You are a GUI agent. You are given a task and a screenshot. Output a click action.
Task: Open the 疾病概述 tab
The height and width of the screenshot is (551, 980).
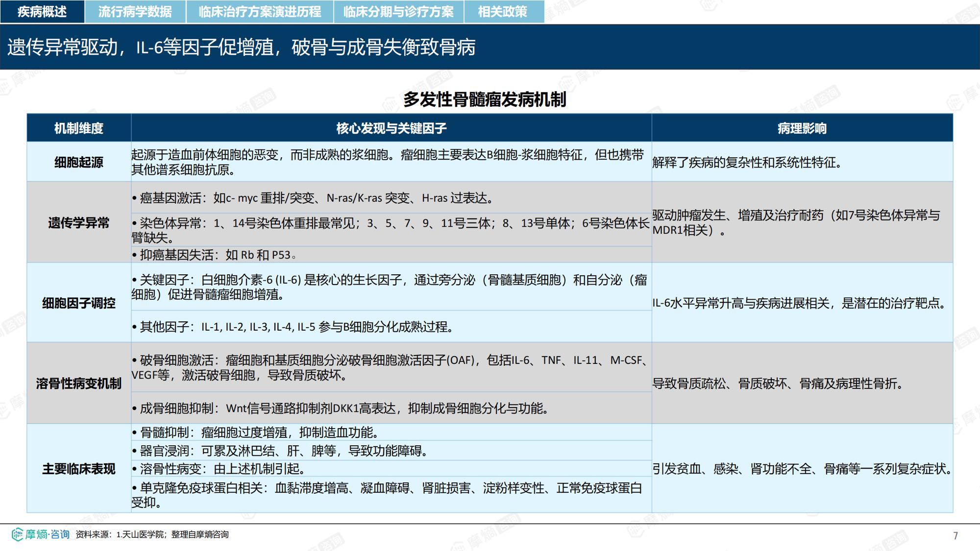point(42,11)
